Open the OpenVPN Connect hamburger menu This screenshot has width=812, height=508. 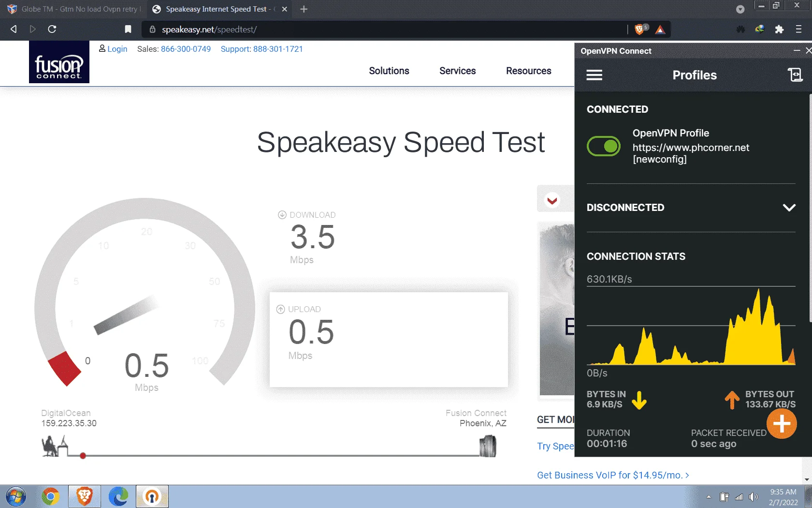(594, 75)
